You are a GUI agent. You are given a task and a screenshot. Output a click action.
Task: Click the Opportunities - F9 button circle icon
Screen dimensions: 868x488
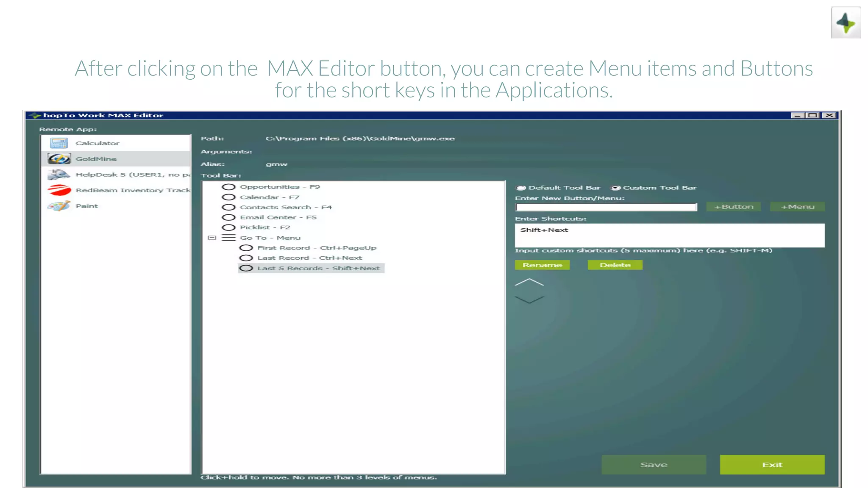(x=228, y=187)
